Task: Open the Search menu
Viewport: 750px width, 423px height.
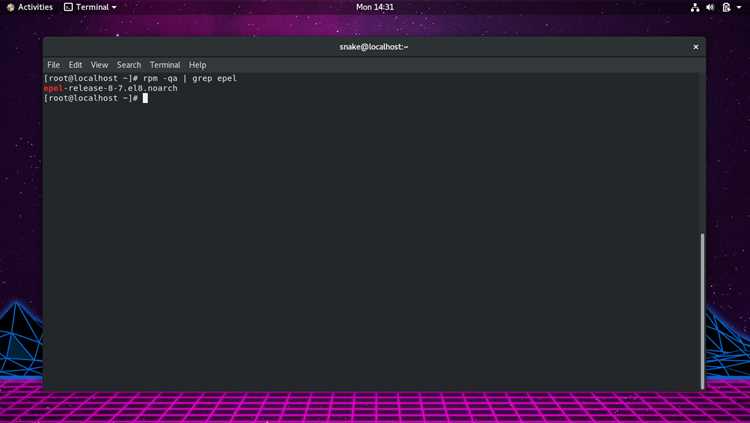Action: [129, 65]
